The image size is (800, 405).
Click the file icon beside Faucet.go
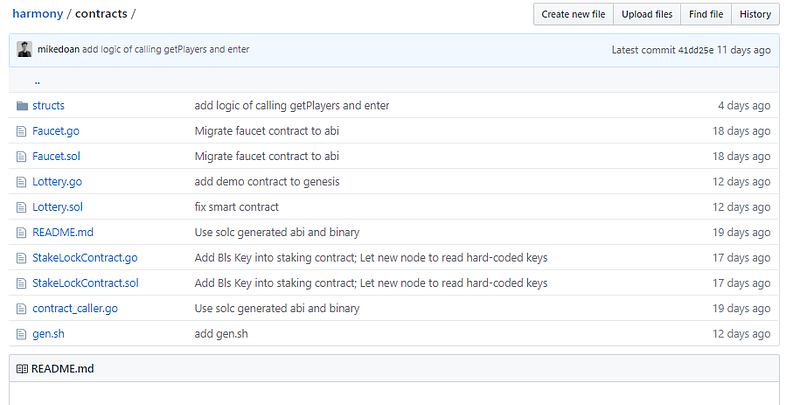22,131
